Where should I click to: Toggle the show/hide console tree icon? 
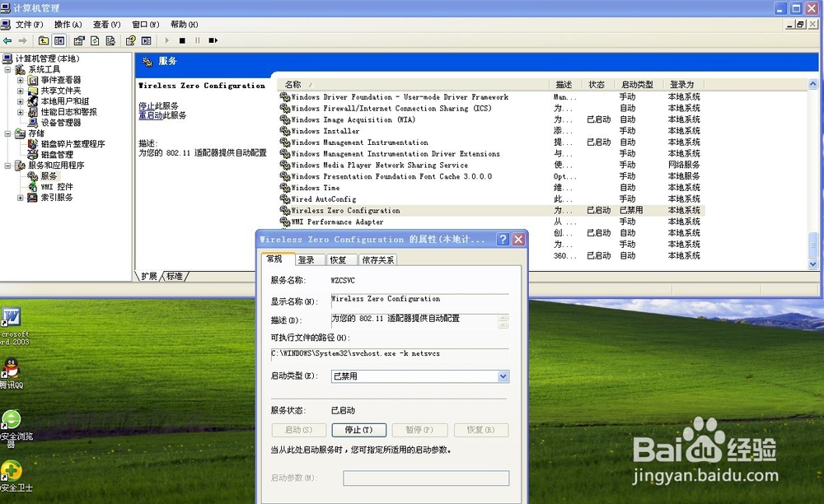(x=59, y=40)
